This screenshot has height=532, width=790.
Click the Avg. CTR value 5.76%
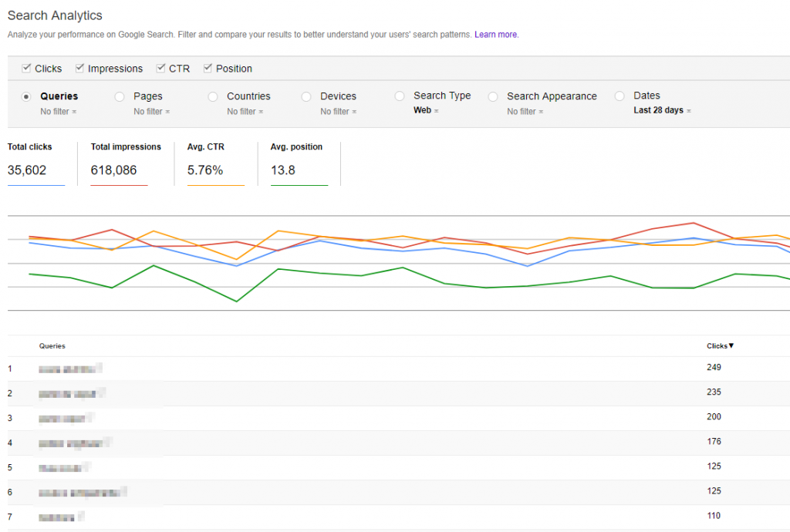pyautogui.click(x=205, y=170)
